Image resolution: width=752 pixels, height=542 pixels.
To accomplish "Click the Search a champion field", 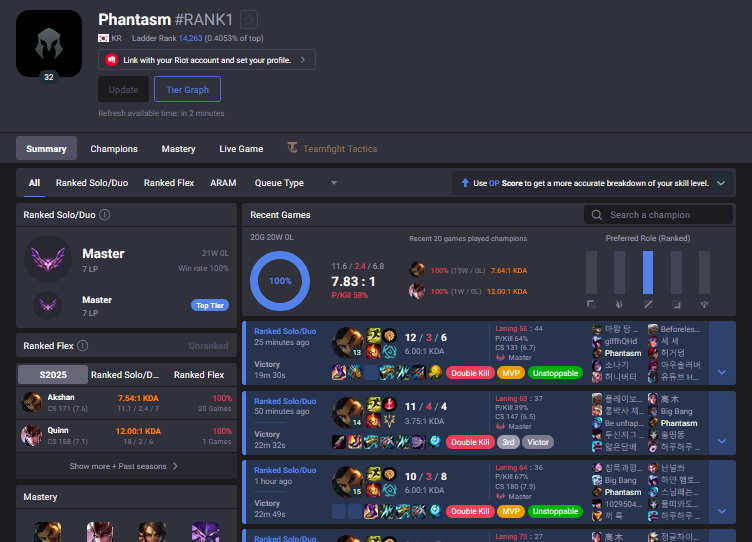I will point(658,215).
